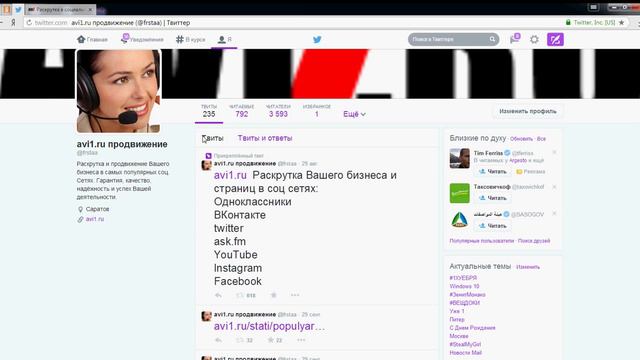This screenshot has width=640, height=360.
Task: Favorite the tweet with 22 stars
Action: [275, 340]
